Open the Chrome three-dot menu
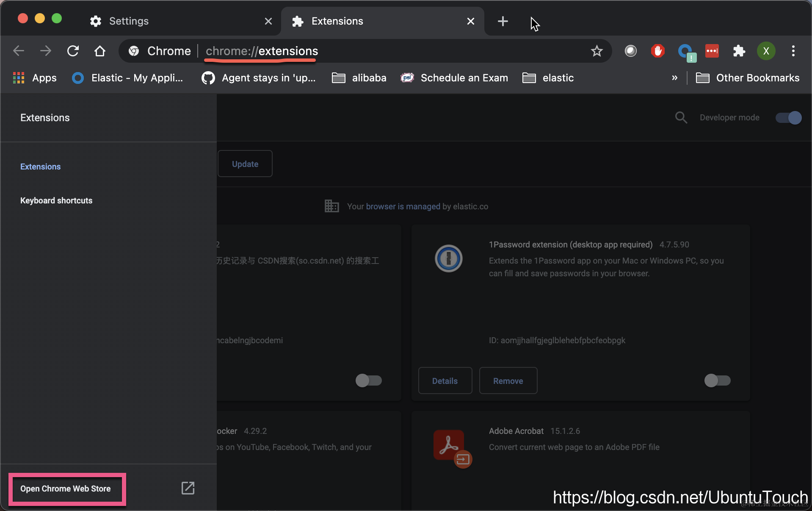Viewport: 812px width, 511px height. click(x=793, y=51)
